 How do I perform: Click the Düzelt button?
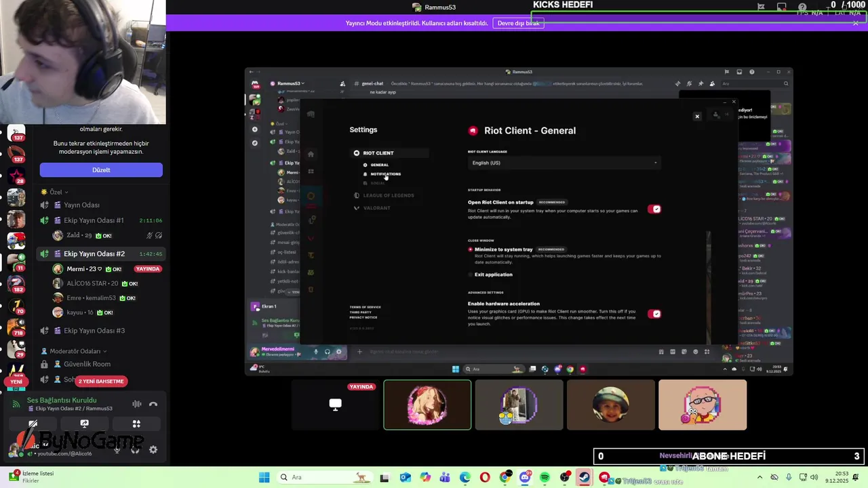(101, 170)
